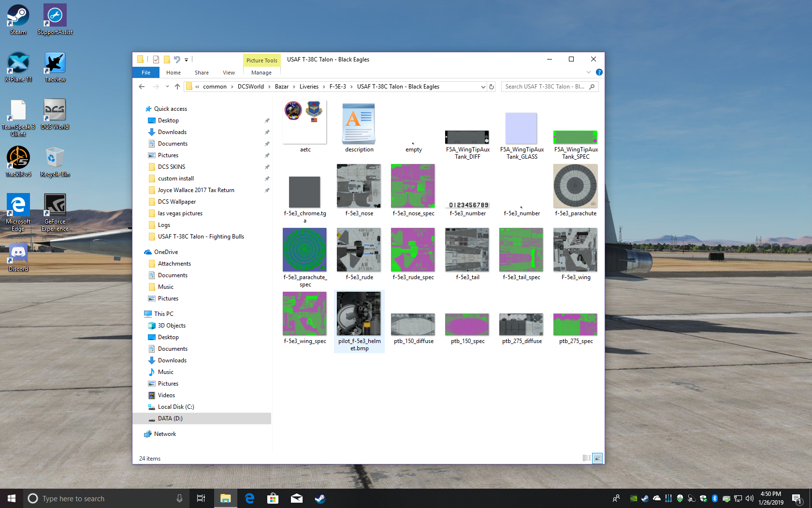The height and width of the screenshot is (508, 812).
Task: Expand address bar history dropdown
Action: (x=483, y=87)
